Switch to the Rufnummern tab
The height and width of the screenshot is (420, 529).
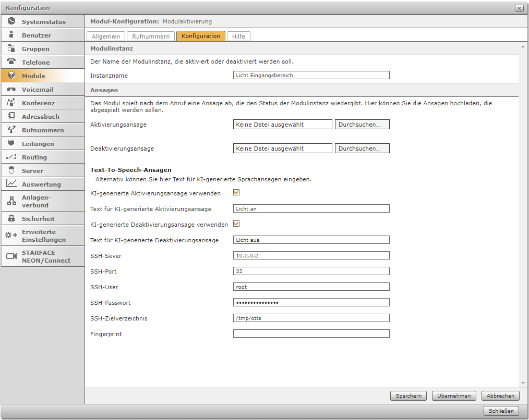(x=151, y=36)
